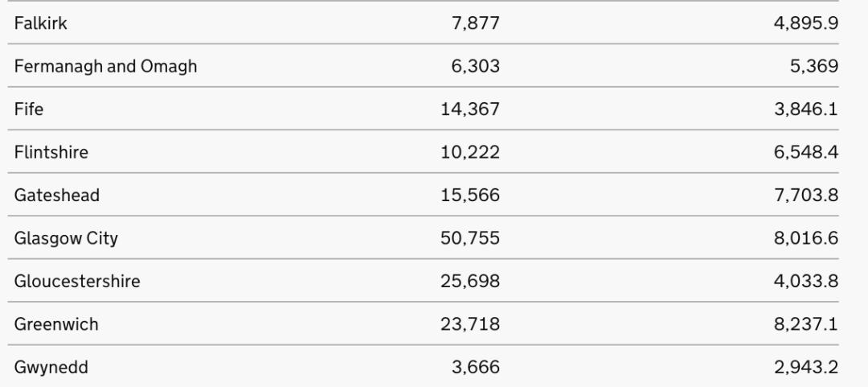Click the value 7,877 for Falkirk
Image resolution: width=868 pixels, height=387 pixels.
coord(477,24)
